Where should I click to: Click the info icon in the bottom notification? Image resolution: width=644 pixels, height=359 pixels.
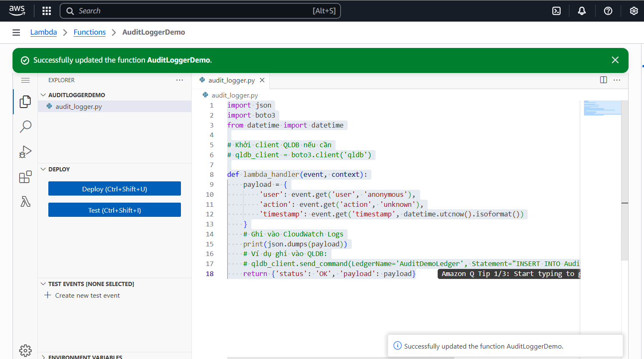tap(398, 346)
